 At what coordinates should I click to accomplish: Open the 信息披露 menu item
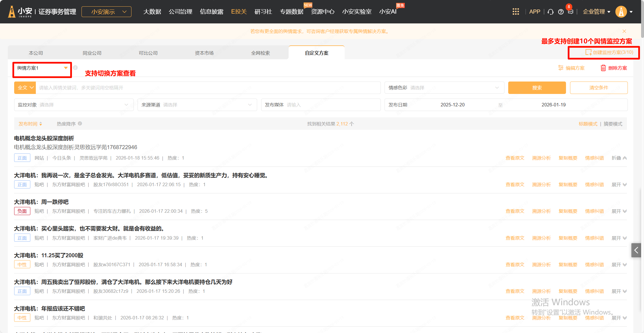tap(211, 12)
